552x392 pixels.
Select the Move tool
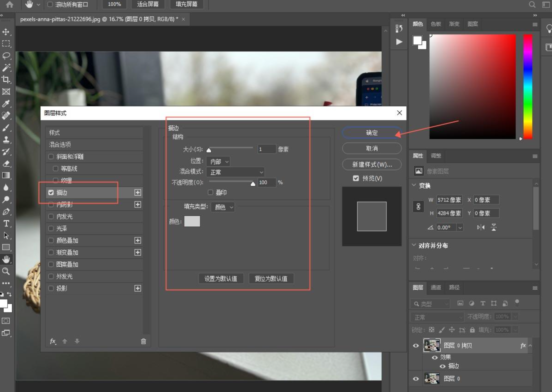click(6, 32)
